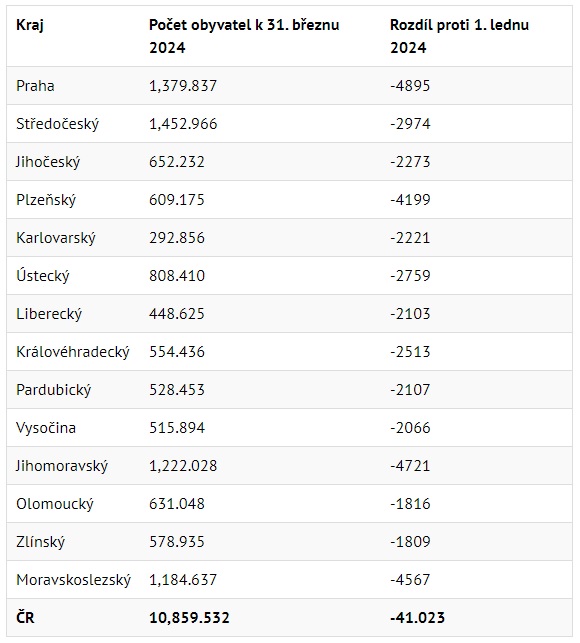The height and width of the screenshot is (643, 580).
Task: Select the Praha row label
Action: click(35, 86)
